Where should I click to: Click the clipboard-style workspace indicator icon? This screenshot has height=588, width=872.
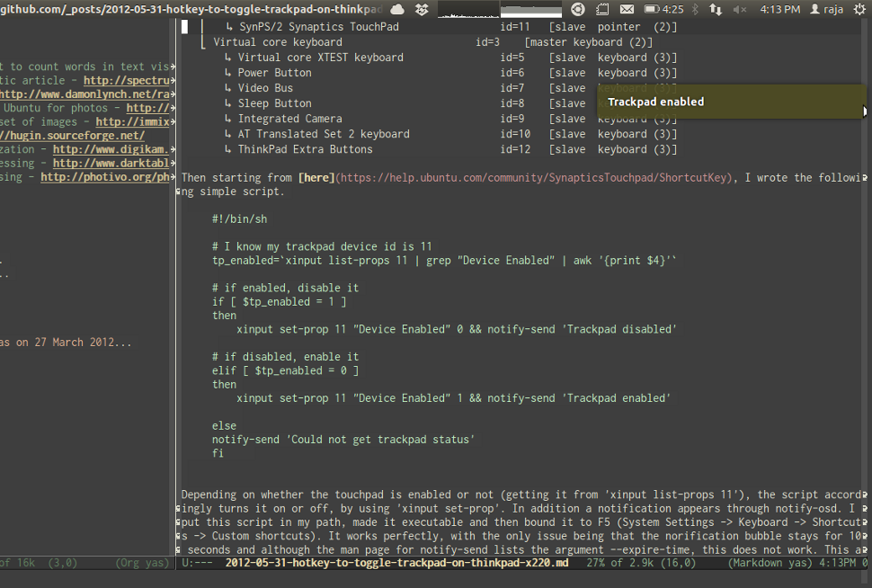coord(601,9)
